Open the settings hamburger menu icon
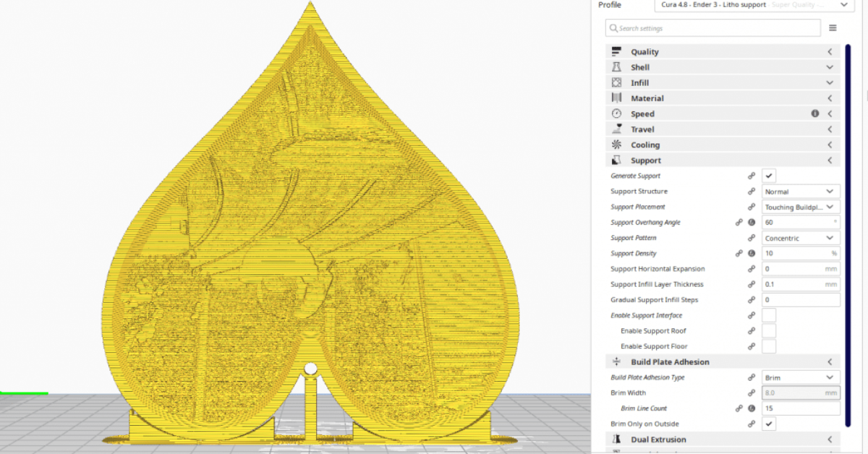The height and width of the screenshot is (454, 868). click(833, 27)
